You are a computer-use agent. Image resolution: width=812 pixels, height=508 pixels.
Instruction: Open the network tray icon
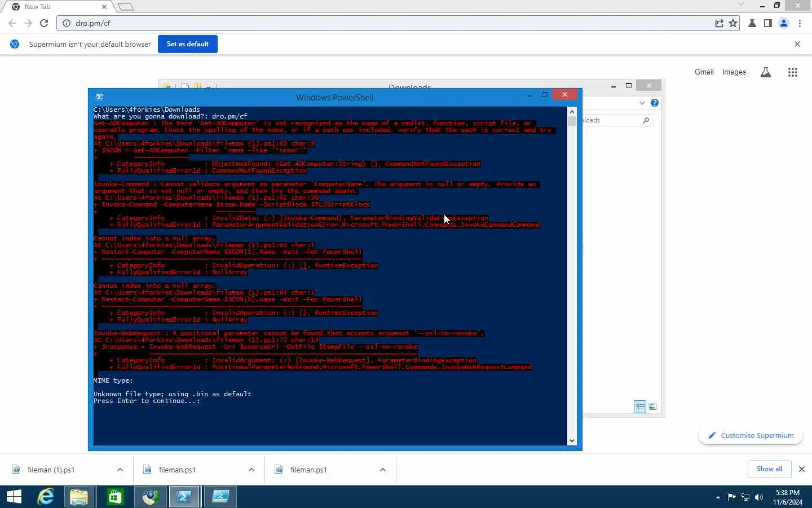pos(745,497)
